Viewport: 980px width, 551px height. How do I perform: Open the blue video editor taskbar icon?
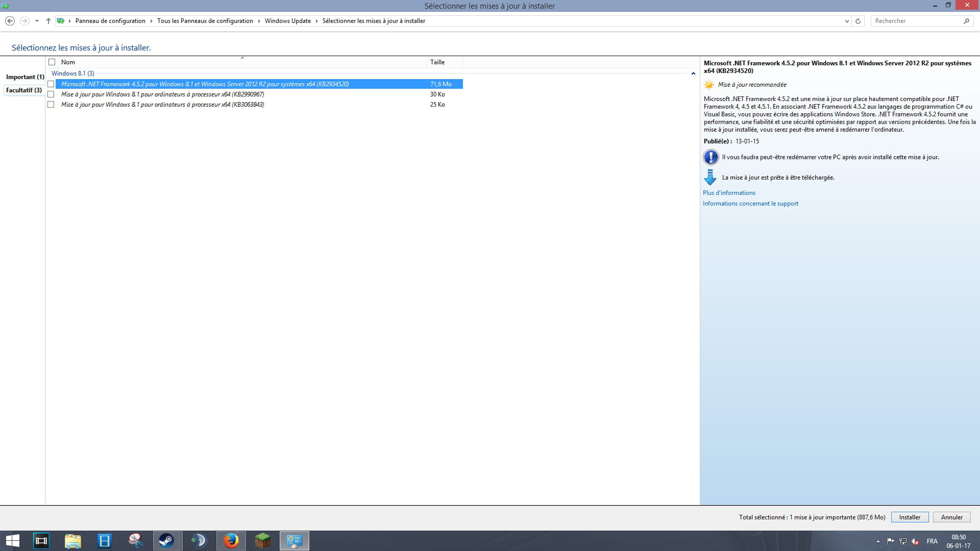click(x=104, y=541)
